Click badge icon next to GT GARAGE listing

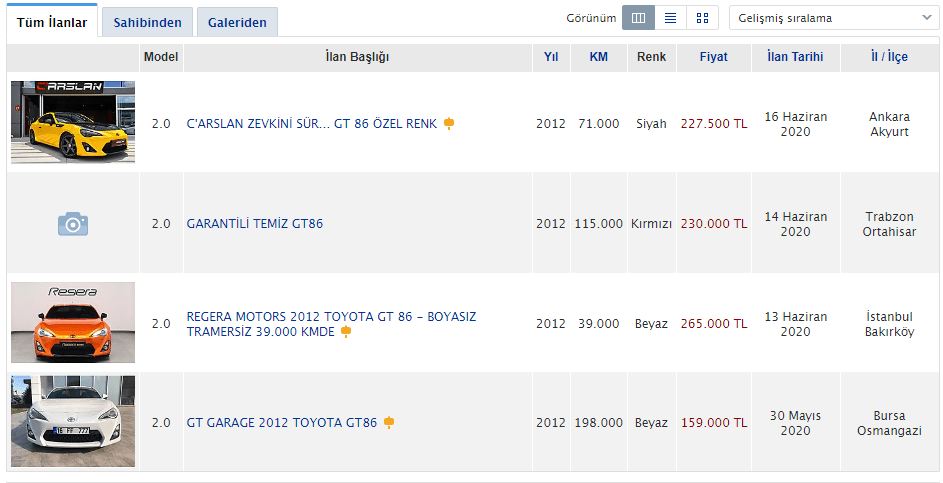389,422
